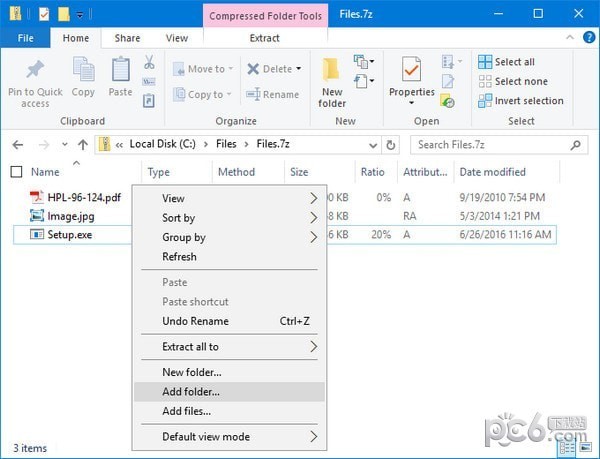
Task: Click Invert selection button
Action: point(520,101)
